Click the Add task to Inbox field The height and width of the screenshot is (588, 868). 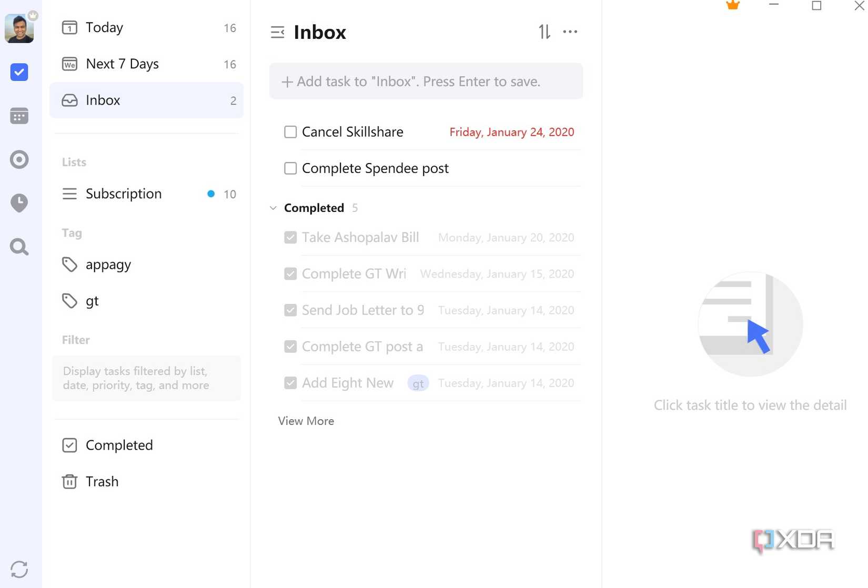click(426, 82)
